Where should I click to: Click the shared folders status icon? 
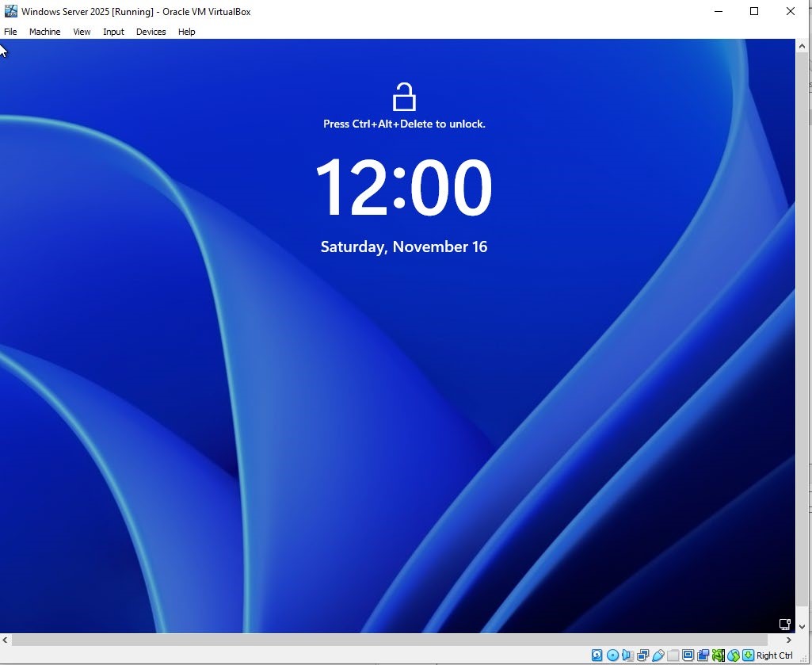pyautogui.click(x=673, y=655)
